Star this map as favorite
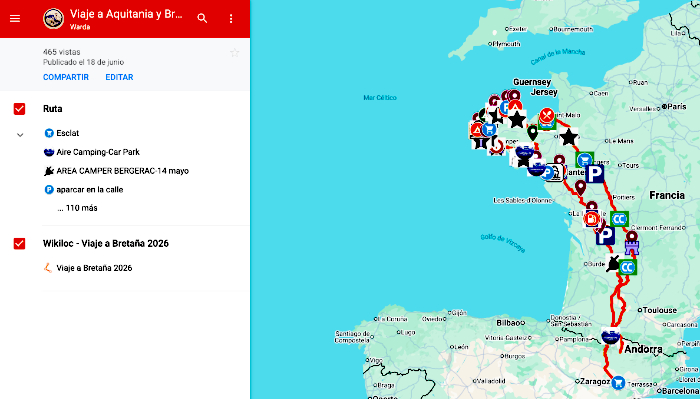Image resolution: width=700 pixels, height=399 pixels. (x=234, y=53)
